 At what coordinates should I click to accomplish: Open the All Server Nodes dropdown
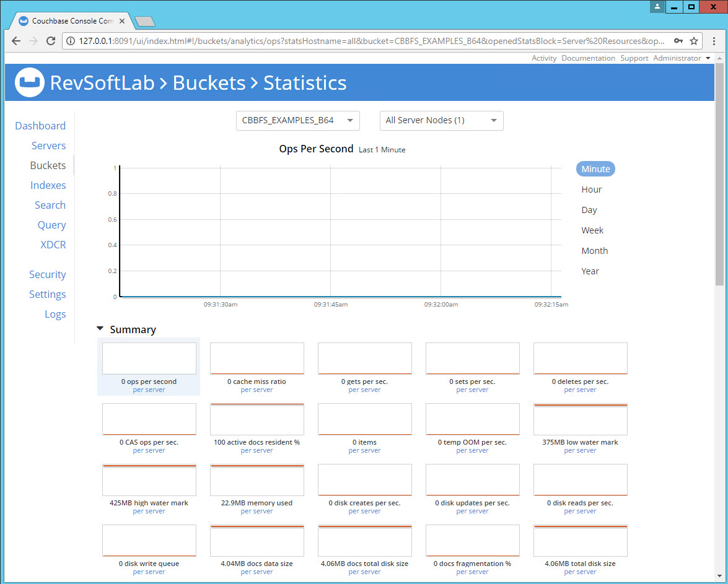pos(442,121)
